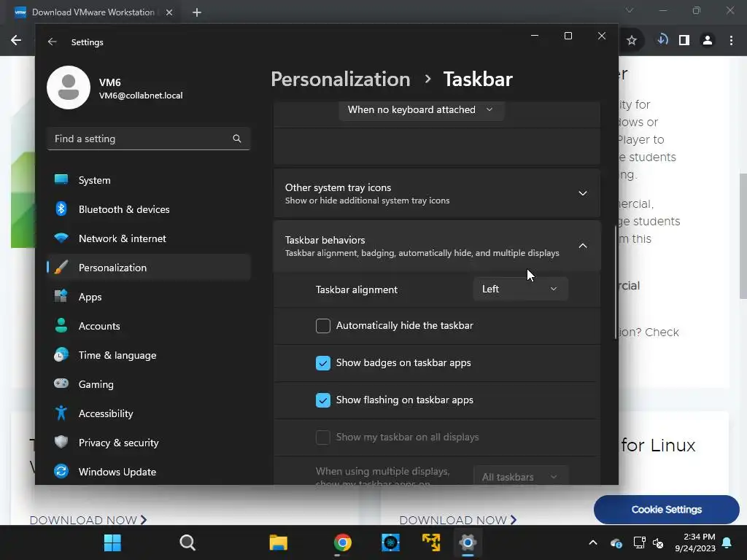The height and width of the screenshot is (560, 747).
Task: Click the muted volume tray icon
Action: click(x=658, y=542)
